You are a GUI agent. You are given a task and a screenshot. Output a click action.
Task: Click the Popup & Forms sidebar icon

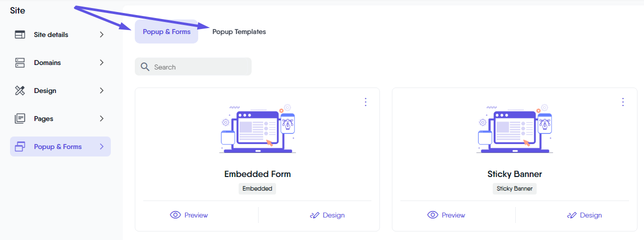[20, 147]
